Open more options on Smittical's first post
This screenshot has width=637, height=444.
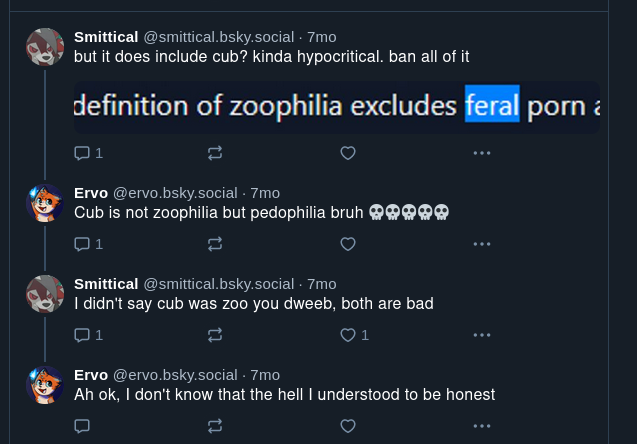481,153
